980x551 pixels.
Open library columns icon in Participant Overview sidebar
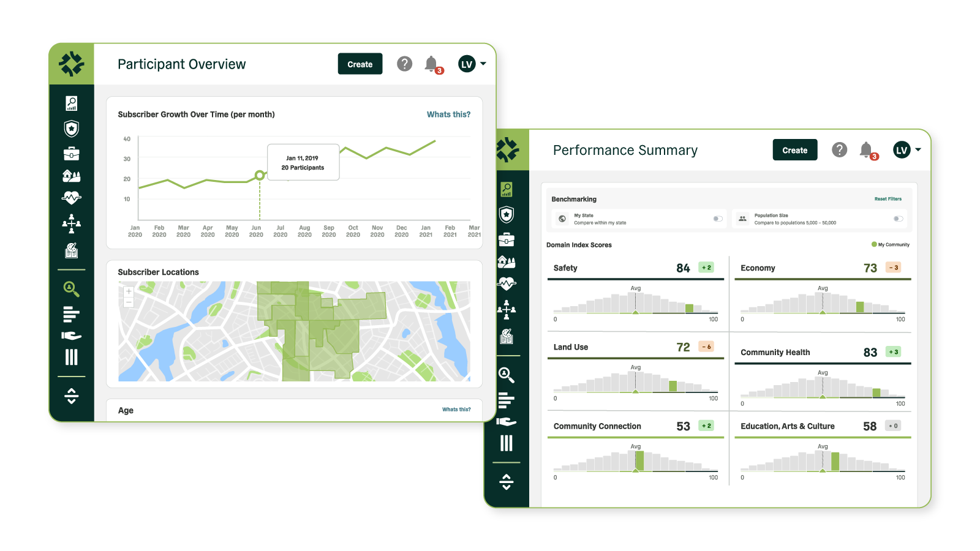pos(72,357)
